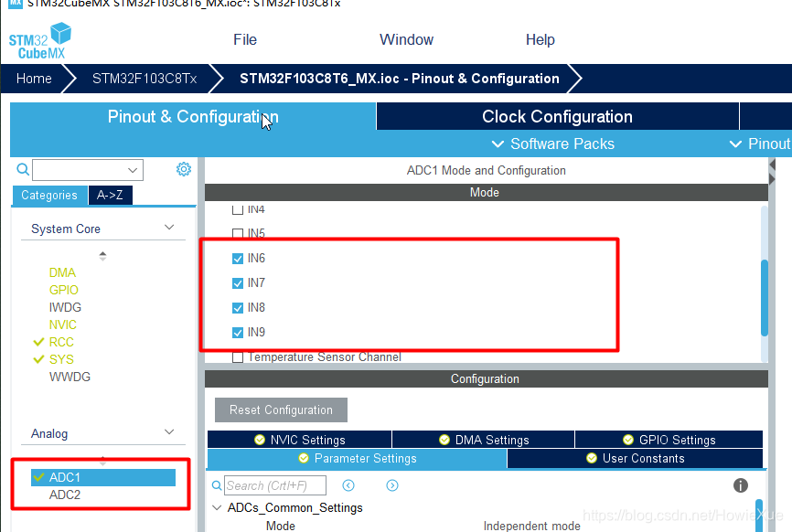Select WWDG in System Core

70,377
